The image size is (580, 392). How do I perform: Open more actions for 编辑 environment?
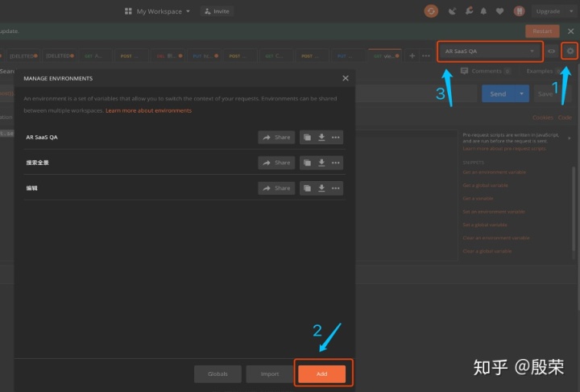(335, 188)
